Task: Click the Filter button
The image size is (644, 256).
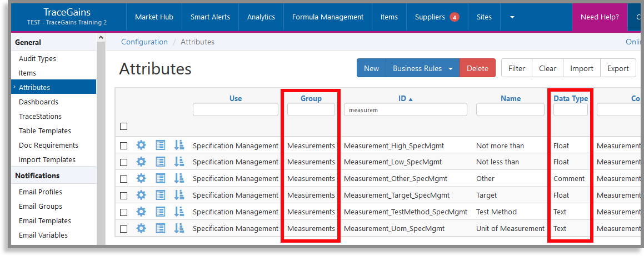Action: pyautogui.click(x=517, y=68)
